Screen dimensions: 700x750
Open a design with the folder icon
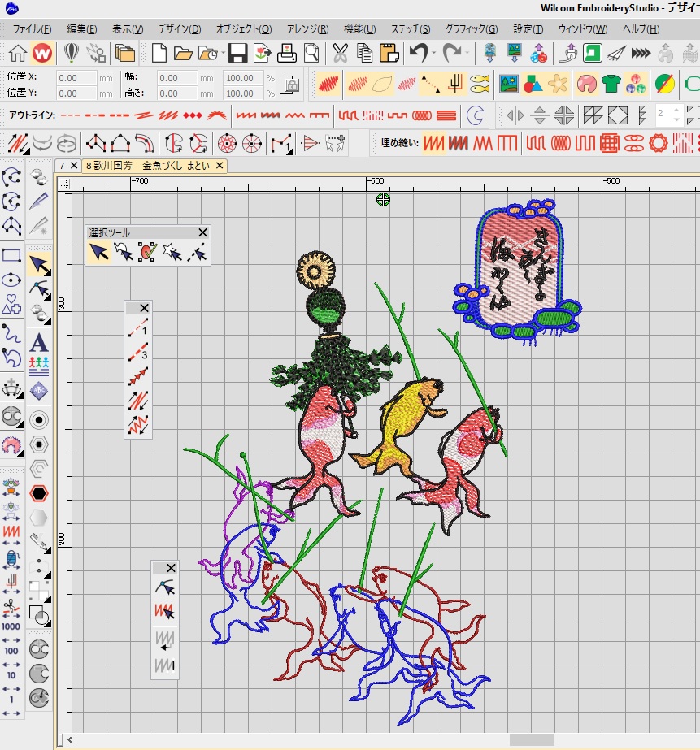183,53
